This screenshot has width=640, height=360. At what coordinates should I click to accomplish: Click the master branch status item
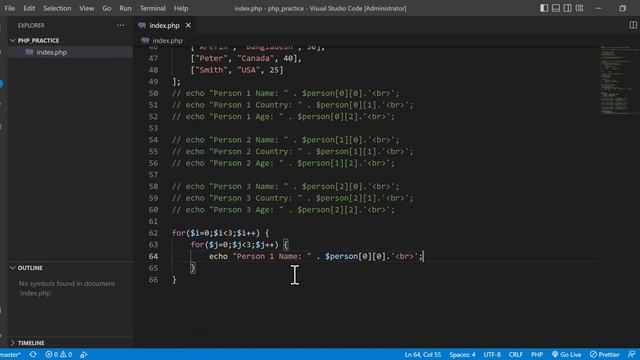[10, 355]
